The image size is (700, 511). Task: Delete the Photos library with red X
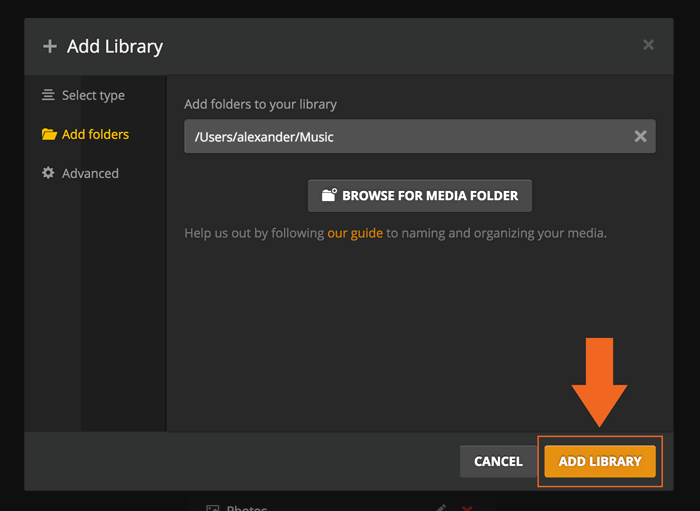coord(466,507)
